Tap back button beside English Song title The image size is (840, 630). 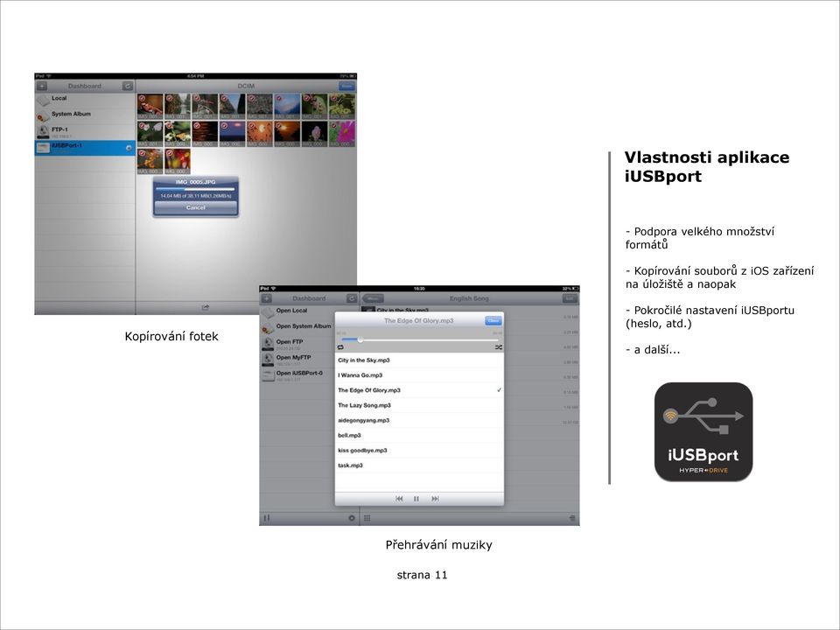[x=373, y=298]
